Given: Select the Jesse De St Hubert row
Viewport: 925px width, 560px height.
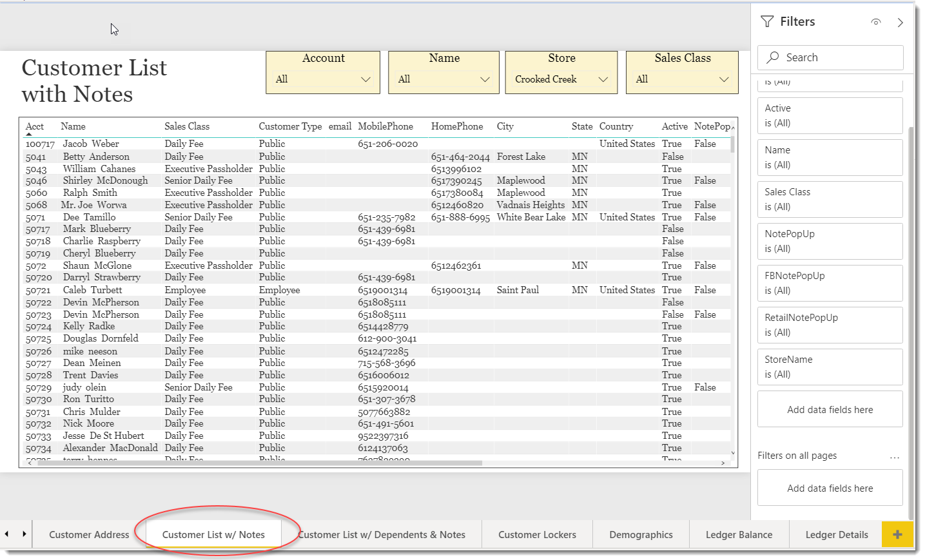Looking at the screenshot, I should tap(378, 436).
